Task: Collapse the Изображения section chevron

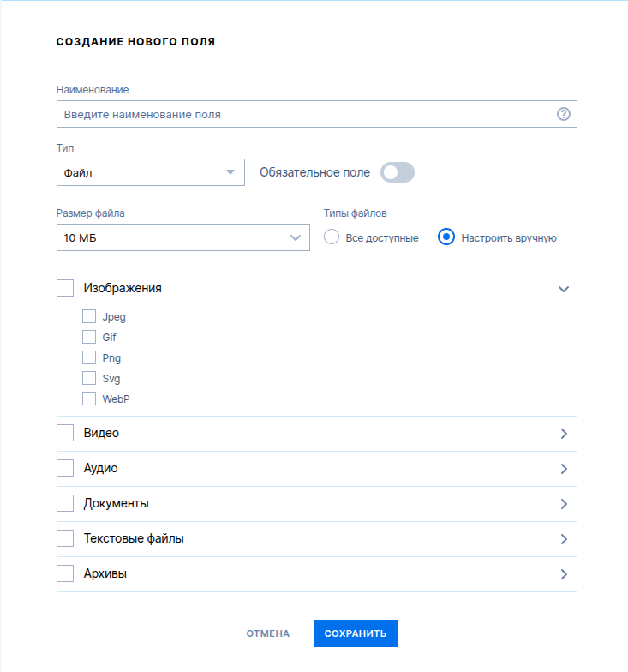Action: pos(564,290)
